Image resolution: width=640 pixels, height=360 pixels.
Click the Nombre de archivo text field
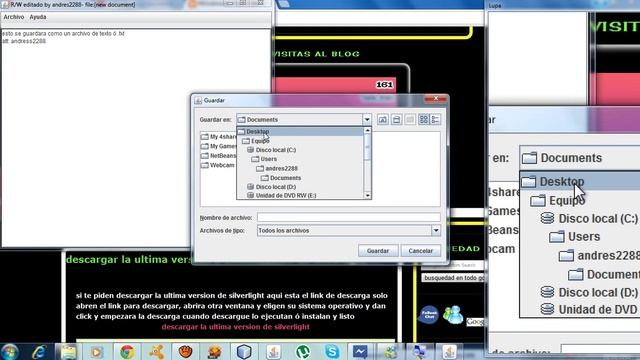coord(349,218)
